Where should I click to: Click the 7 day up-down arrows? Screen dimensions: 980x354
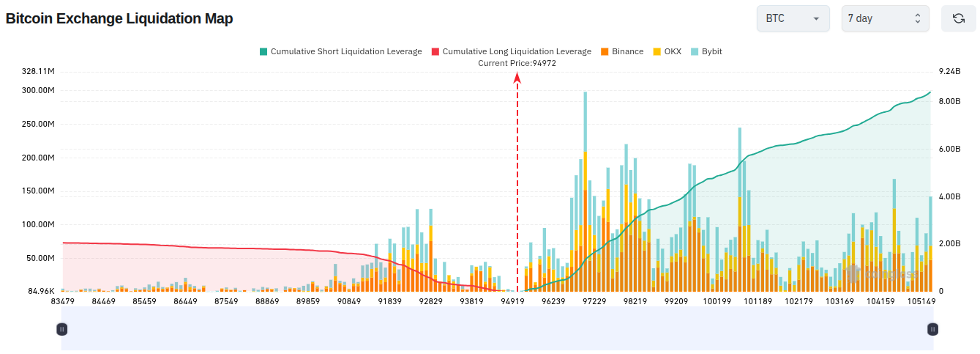point(917,19)
